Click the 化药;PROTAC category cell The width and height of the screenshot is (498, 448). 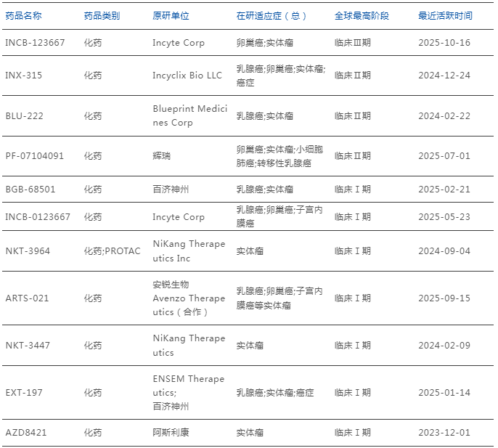coord(112,251)
